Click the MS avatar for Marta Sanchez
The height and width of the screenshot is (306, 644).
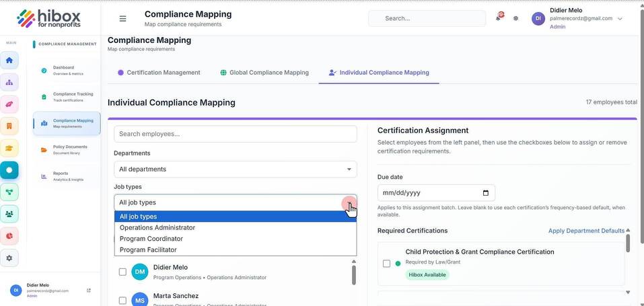pyautogui.click(x=140, y=300)
